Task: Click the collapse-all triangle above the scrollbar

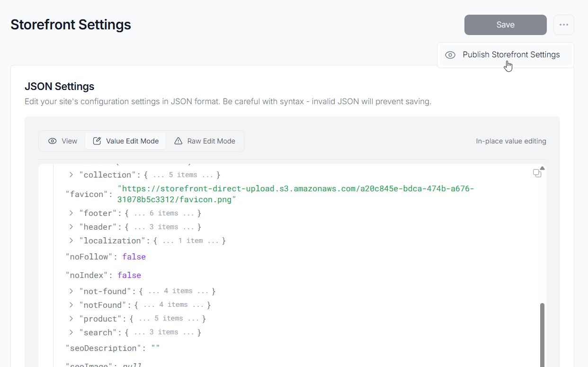Action: coord(543,168)
